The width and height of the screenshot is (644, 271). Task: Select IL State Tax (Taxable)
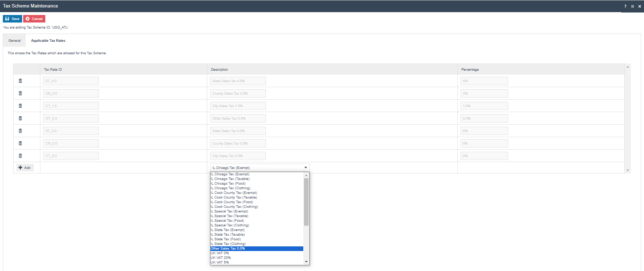(x=257, y=235)
